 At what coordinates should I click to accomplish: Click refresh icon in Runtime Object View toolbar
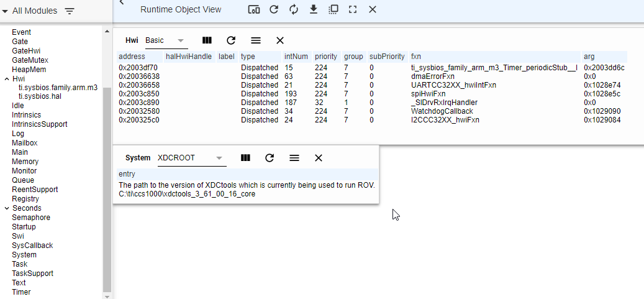click(274, 9)
